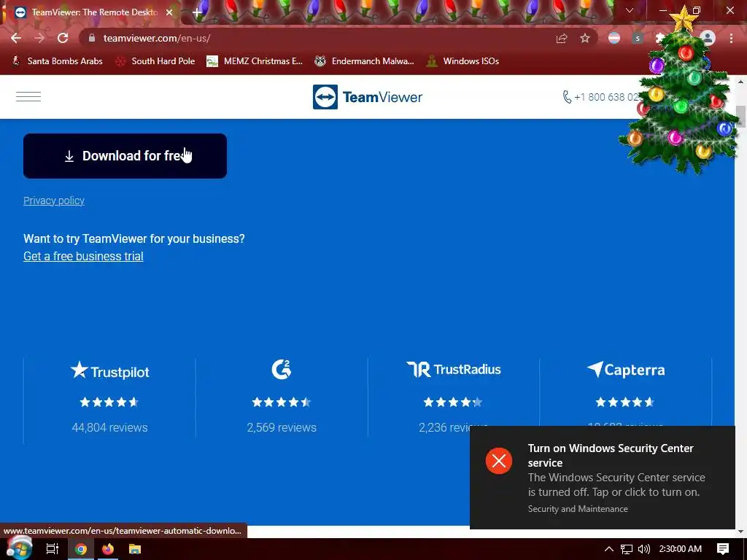The height and width of the screenshot is (560, 747).
Task: Click Trustpilot star rating
Action: [x=109, y=402]
